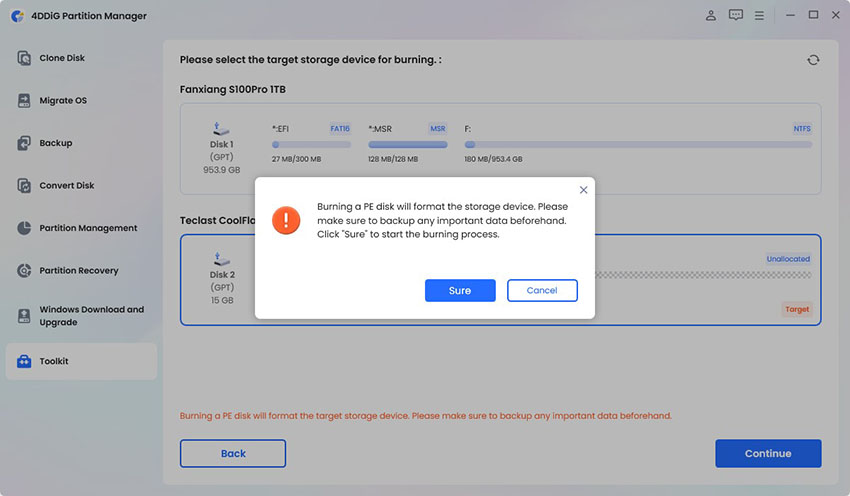Click the Backup sidebar icon
The height and width of the screenshot is (496, 850).
pos(24,143)
